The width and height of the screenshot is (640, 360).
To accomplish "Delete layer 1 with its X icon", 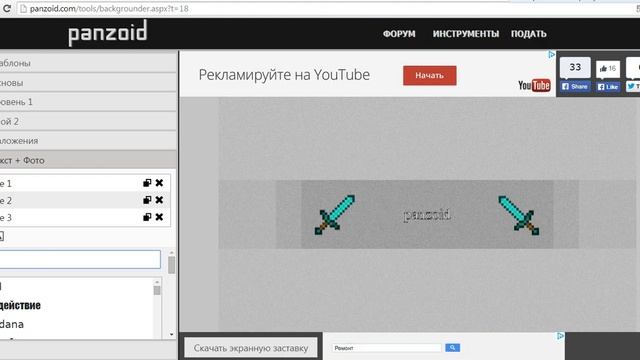I will pos(160,183).
